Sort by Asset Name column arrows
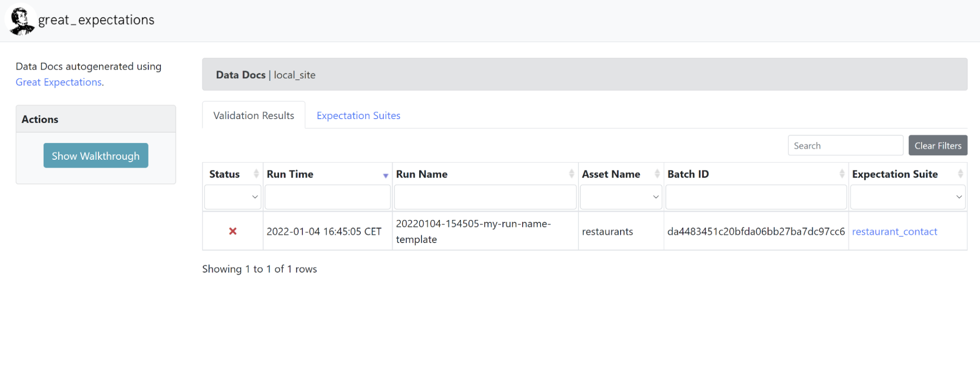This screenshot has height=366, width=980. click(657, 174)
